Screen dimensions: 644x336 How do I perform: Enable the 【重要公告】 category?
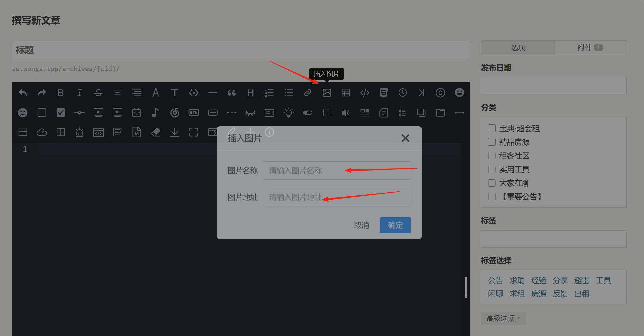point(492,197)
